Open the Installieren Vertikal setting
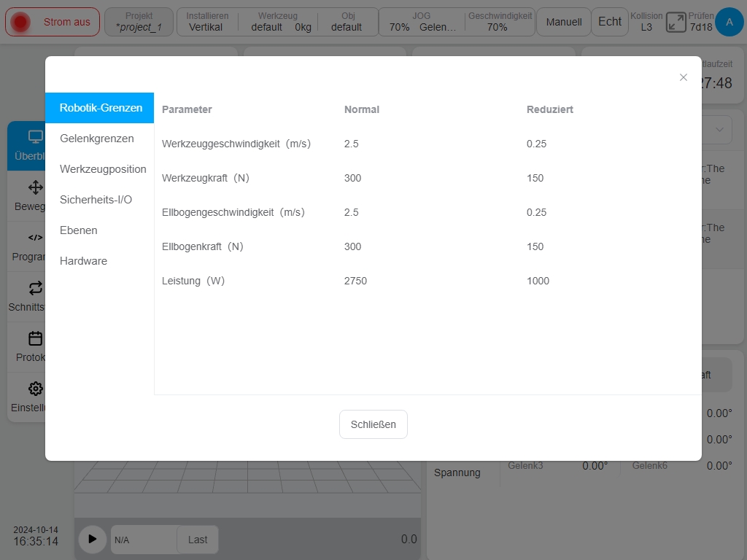Screen dimensions: 747x560 coord(206,22)
